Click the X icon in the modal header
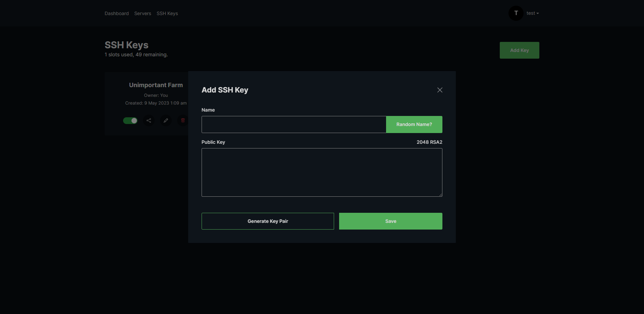Screen dimensions: 644x314 (440, 90)
